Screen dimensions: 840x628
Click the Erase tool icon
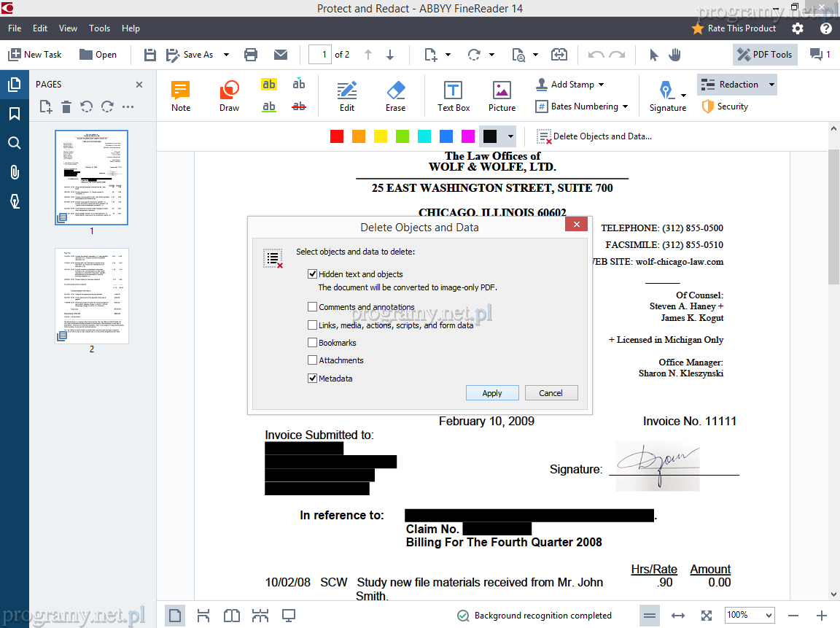(x=395, y=96)
